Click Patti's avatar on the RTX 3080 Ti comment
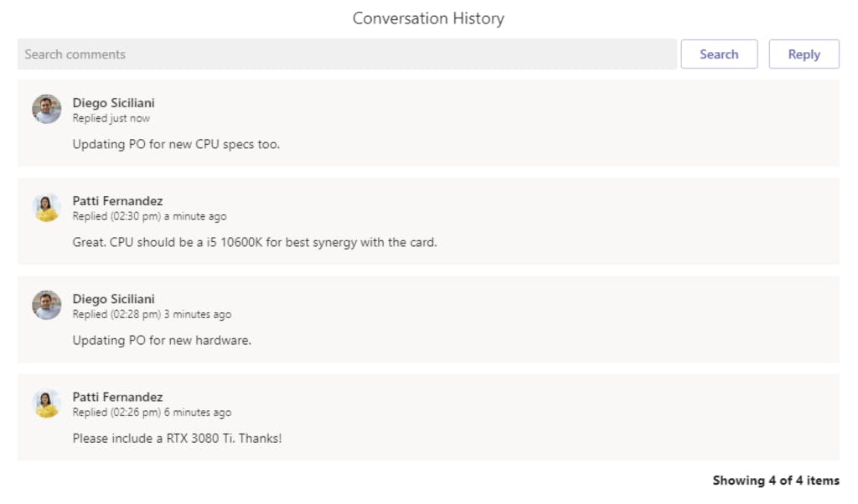This screenshot has width=858, height=504. point(47,404)
